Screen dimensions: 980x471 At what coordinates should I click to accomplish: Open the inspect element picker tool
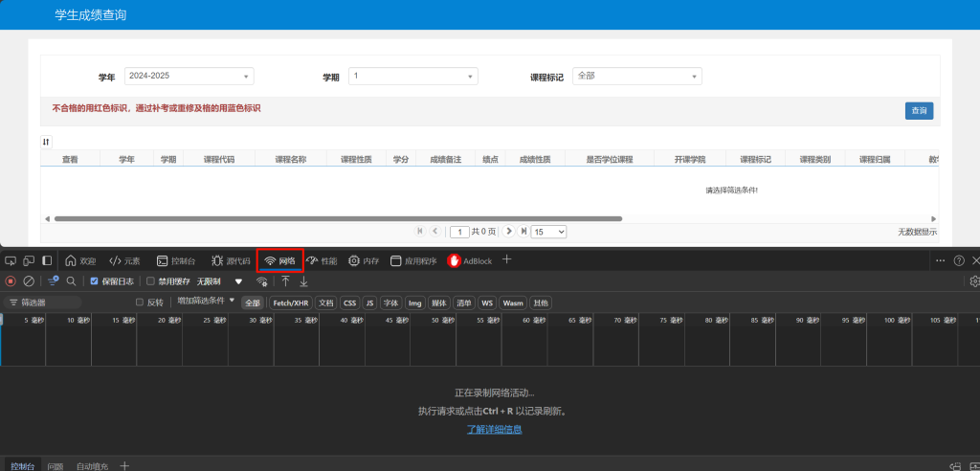11,260
